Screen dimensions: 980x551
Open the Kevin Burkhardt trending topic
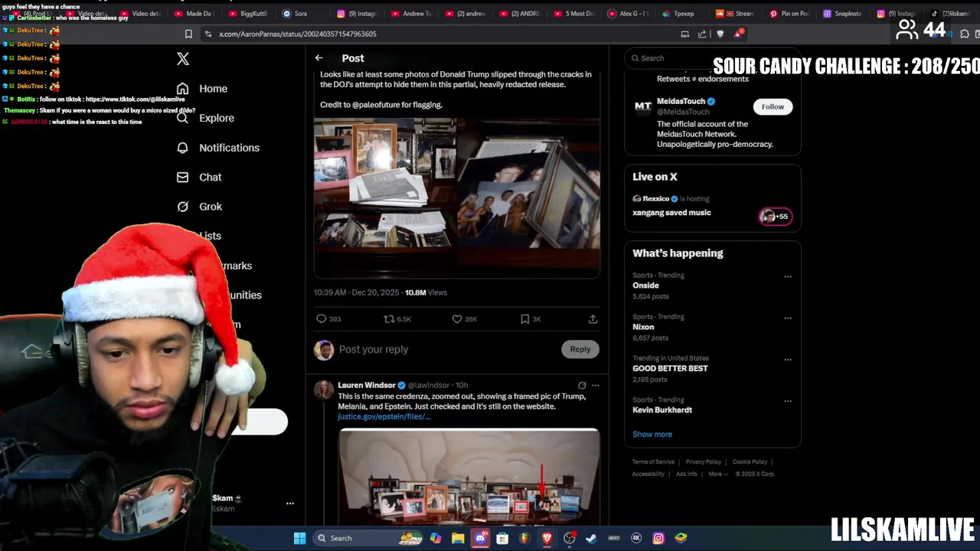662,410
